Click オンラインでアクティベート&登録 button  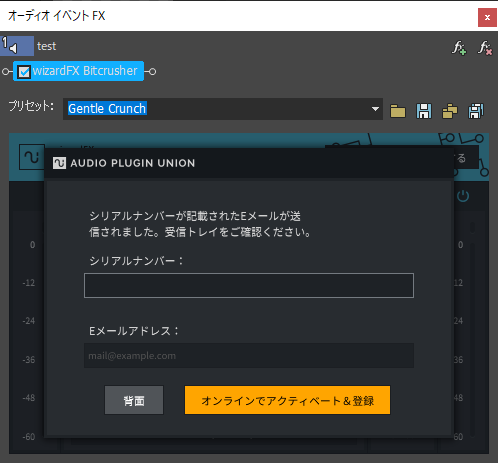click(287, 400)
